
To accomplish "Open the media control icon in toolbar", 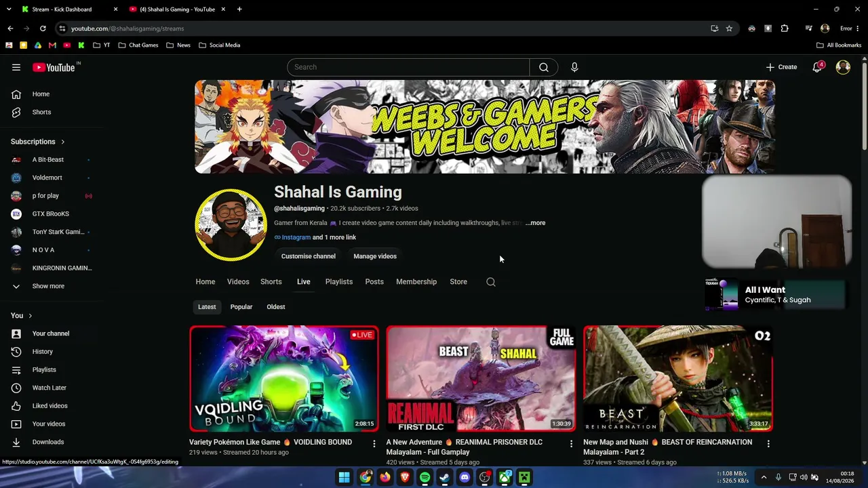I will pos(808,28).
